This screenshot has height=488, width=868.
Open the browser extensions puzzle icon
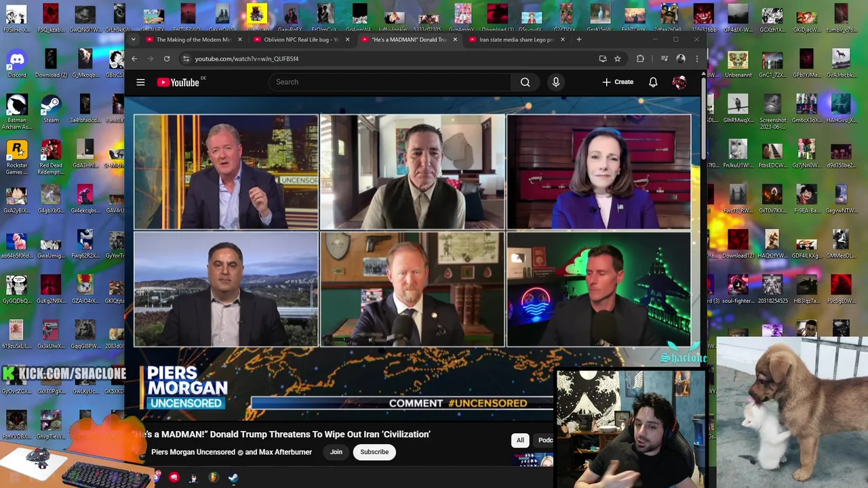tap(640, 59)
